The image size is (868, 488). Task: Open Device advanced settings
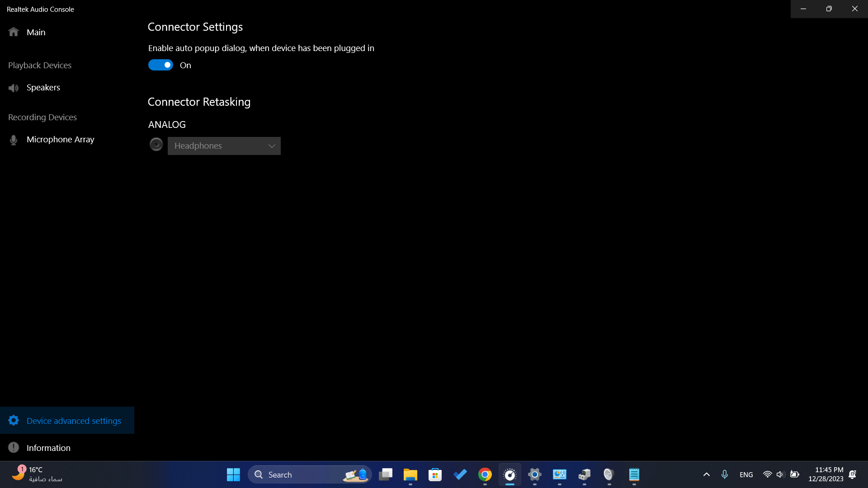point(67,421)
